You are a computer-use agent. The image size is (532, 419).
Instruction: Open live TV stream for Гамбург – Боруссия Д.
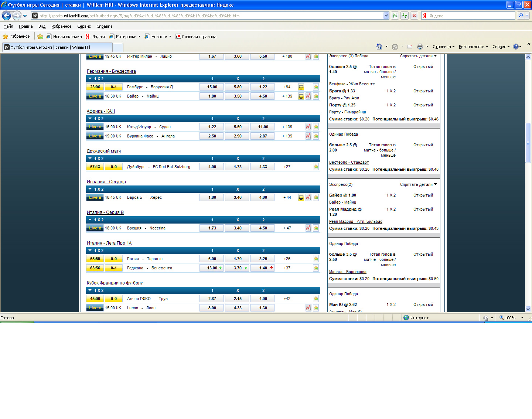coord(301,87)
